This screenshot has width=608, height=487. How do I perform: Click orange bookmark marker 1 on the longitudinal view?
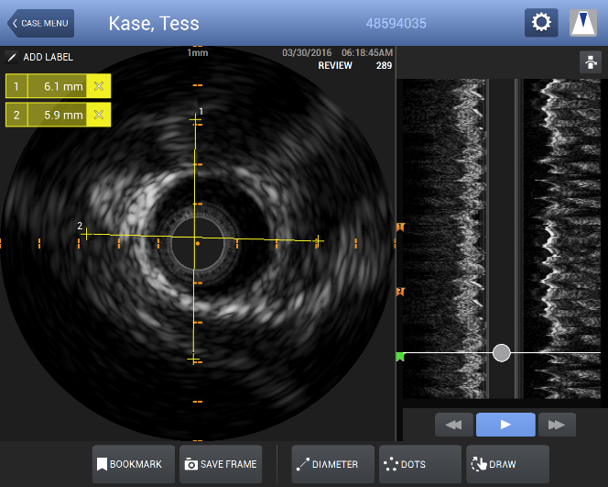400,227
